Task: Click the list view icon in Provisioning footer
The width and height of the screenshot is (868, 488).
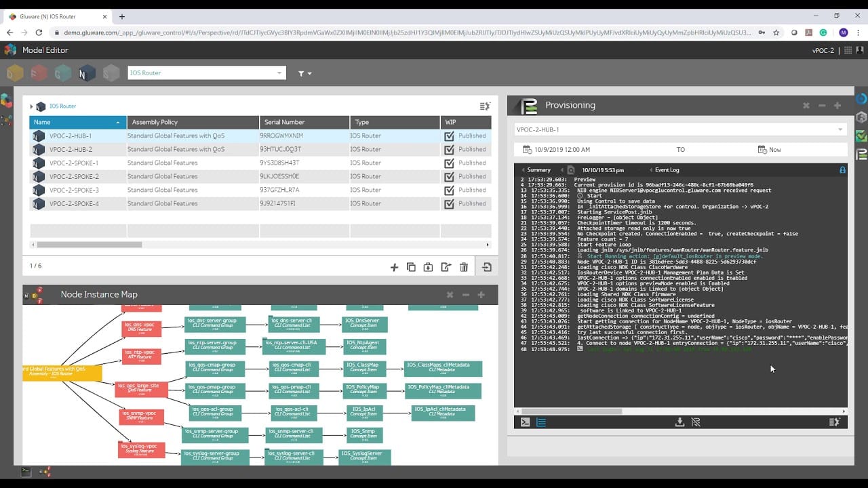Action: [x=541, y=422]
